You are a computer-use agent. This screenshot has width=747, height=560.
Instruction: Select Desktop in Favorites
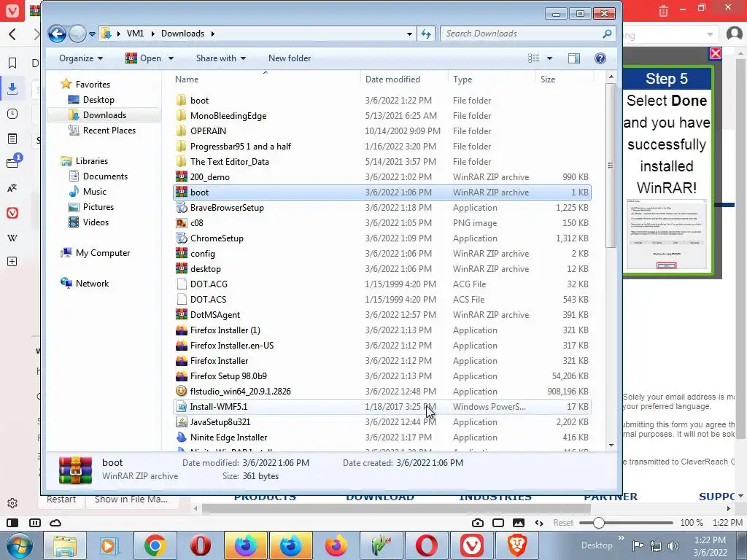[98, 99]
